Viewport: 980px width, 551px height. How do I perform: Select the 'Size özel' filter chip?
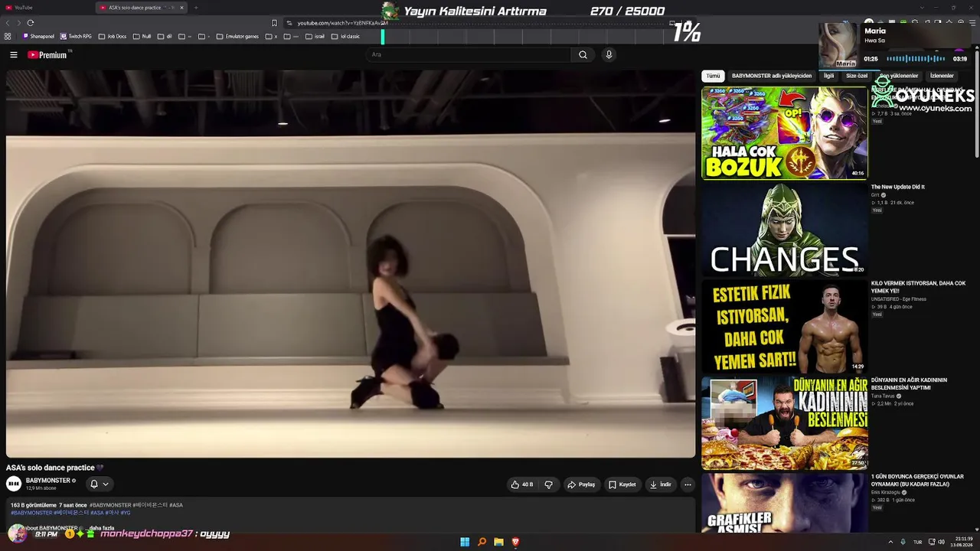(x=857, y=76)
